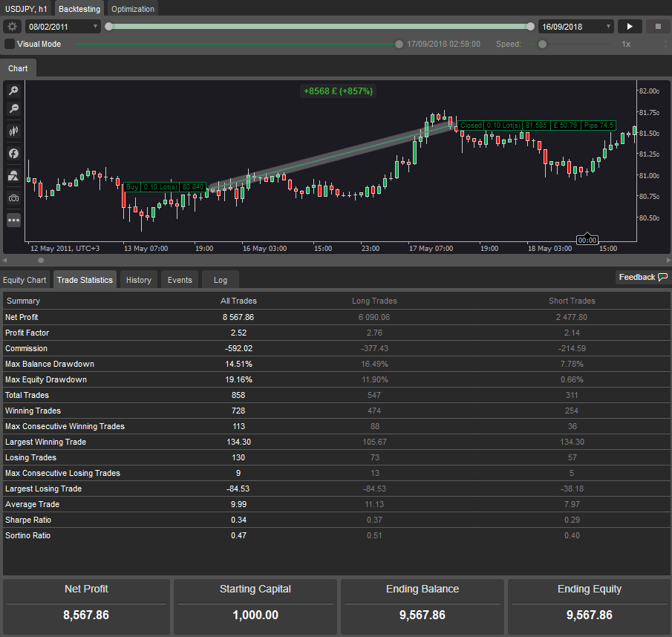Click the Buy 0.10 Lot(s) 80.840 label
The image size is (672, 637).
coord(165,187)
